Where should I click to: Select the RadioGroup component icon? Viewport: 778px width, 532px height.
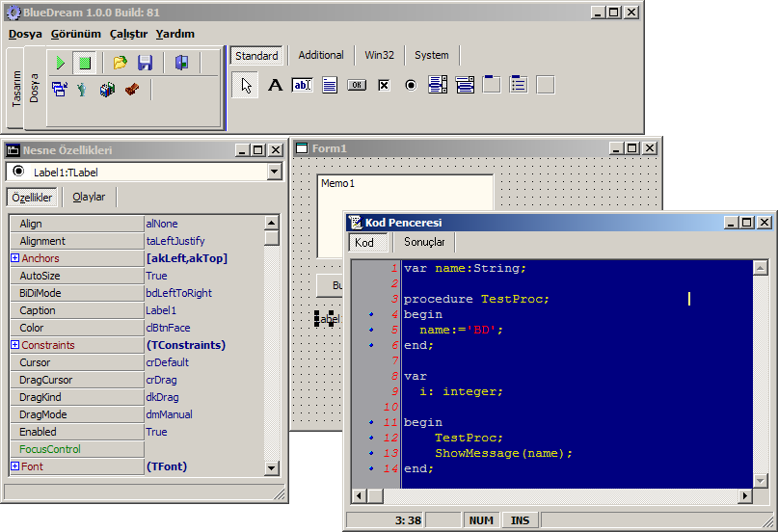point(519,84)
